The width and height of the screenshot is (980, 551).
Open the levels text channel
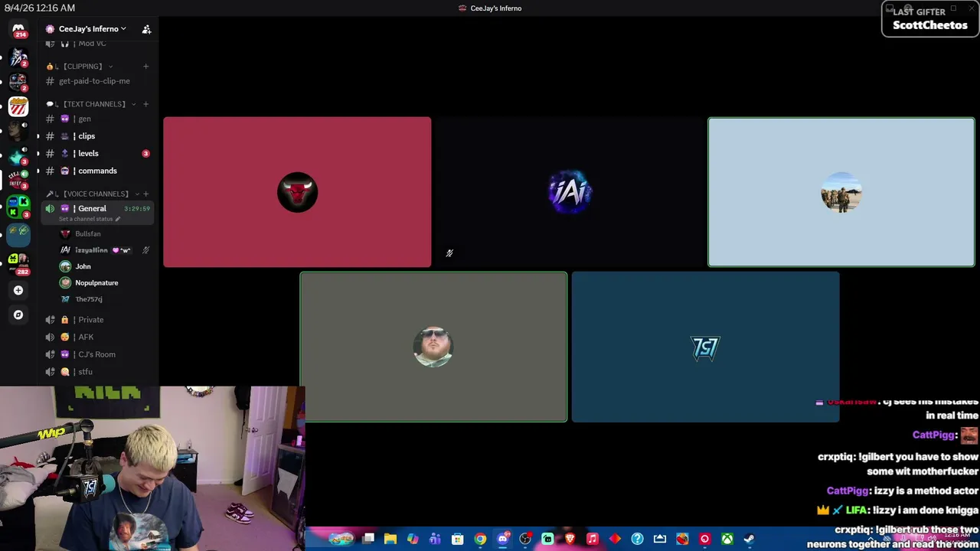tap(98, 154)
